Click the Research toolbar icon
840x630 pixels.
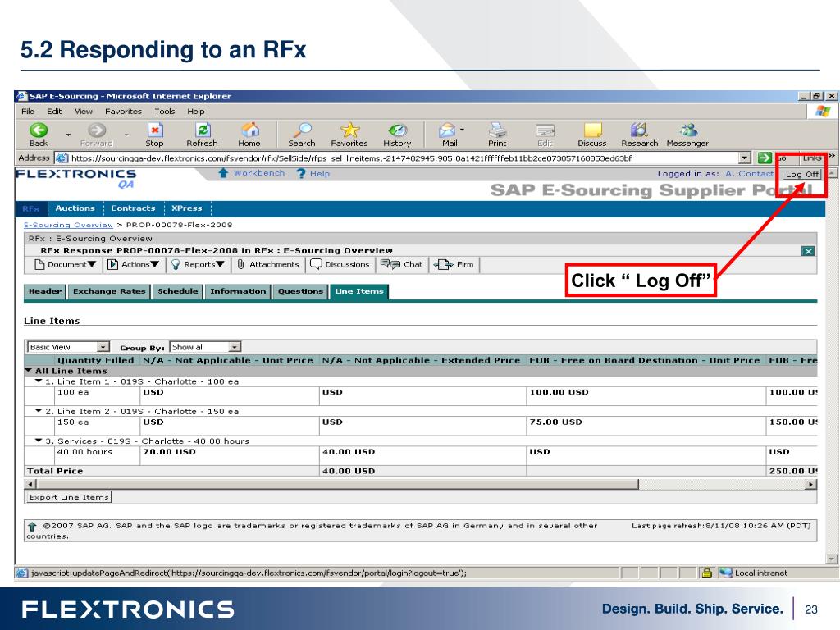(x=640, y=135)
